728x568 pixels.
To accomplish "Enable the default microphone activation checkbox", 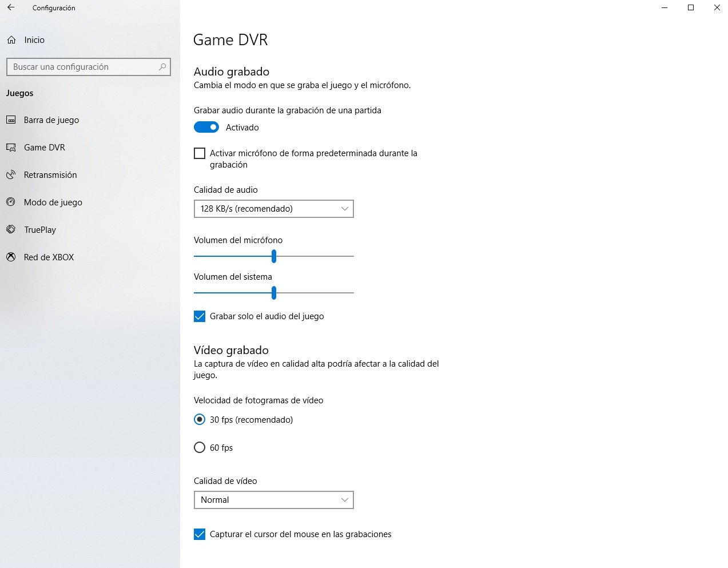I will click(200, 153).
